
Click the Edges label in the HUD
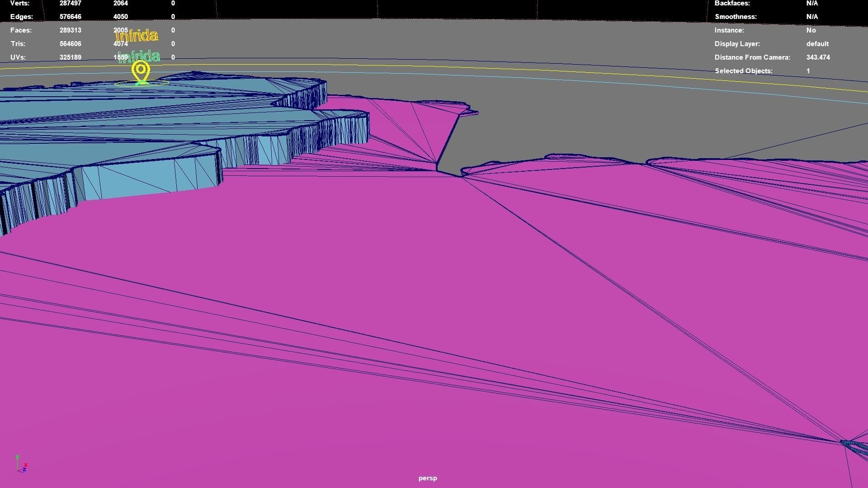point(21,17)
